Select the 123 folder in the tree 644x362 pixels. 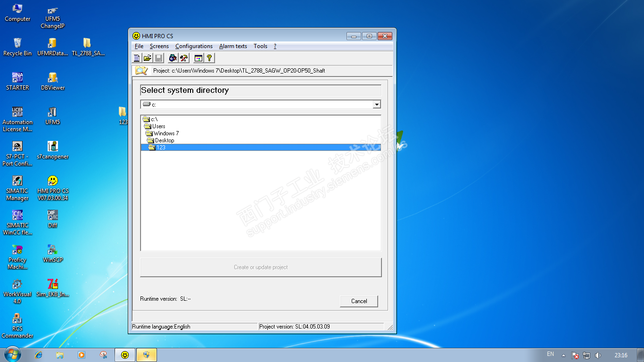[261, 148]
